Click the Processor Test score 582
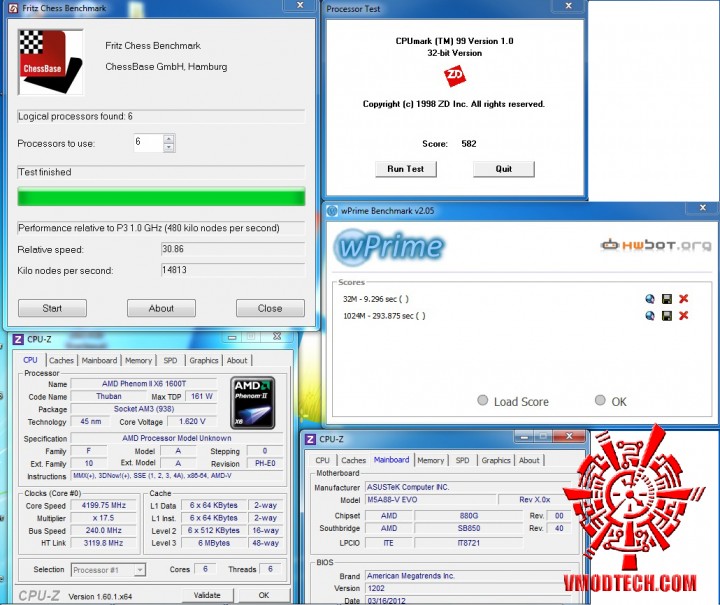720x605 pixels. [469, 144]
